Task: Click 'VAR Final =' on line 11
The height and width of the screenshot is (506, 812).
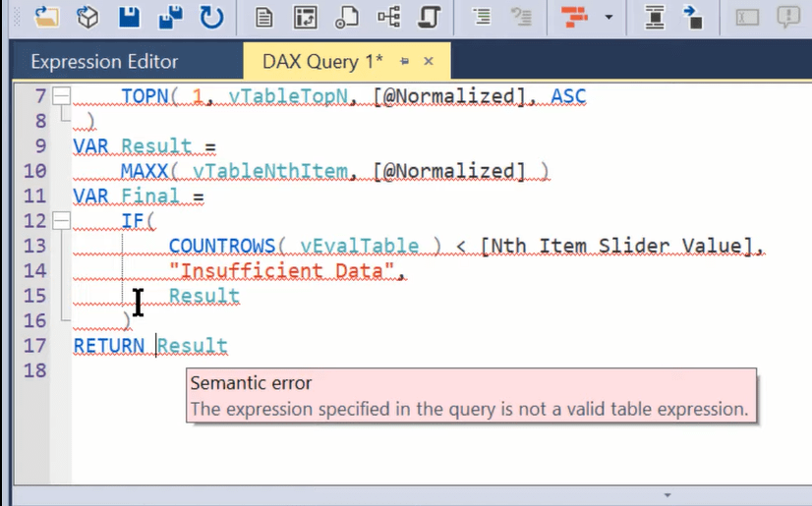Action: 139,197
